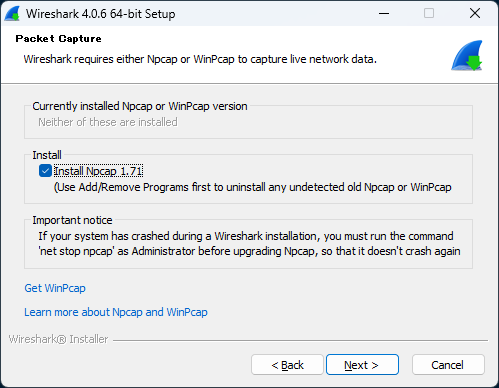Click the greyed-out maximize button
499x388 pixels.
[x=429, y=14]
